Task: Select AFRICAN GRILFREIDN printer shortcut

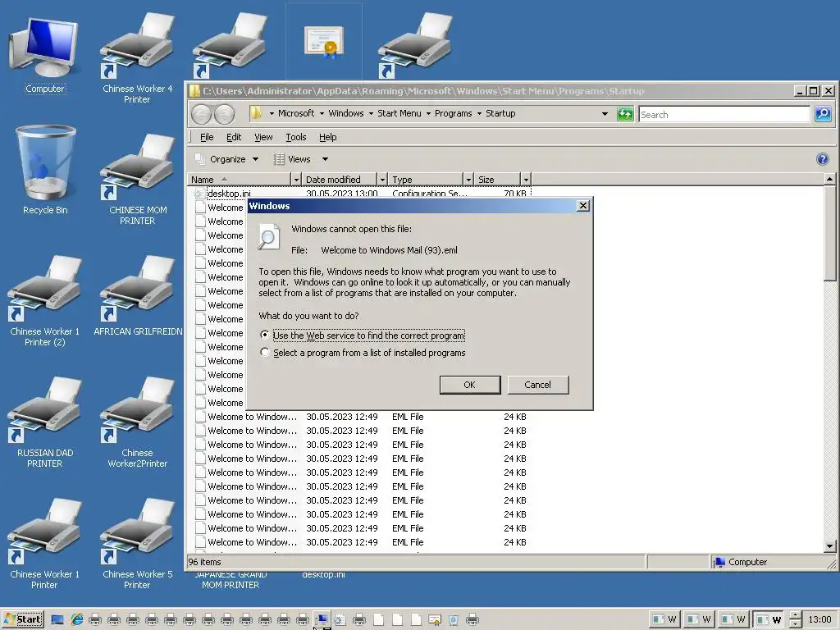Action: click(138, 295)
